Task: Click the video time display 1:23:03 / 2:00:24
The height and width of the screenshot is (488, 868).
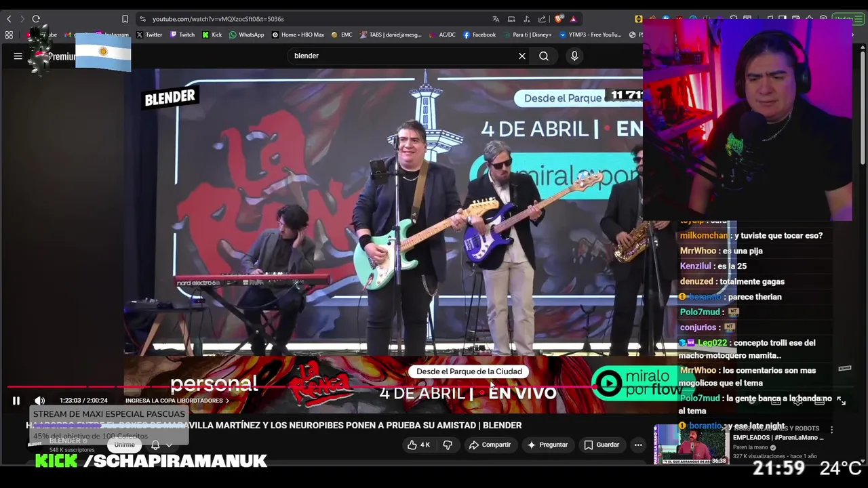Action: [x=83, y=401]
